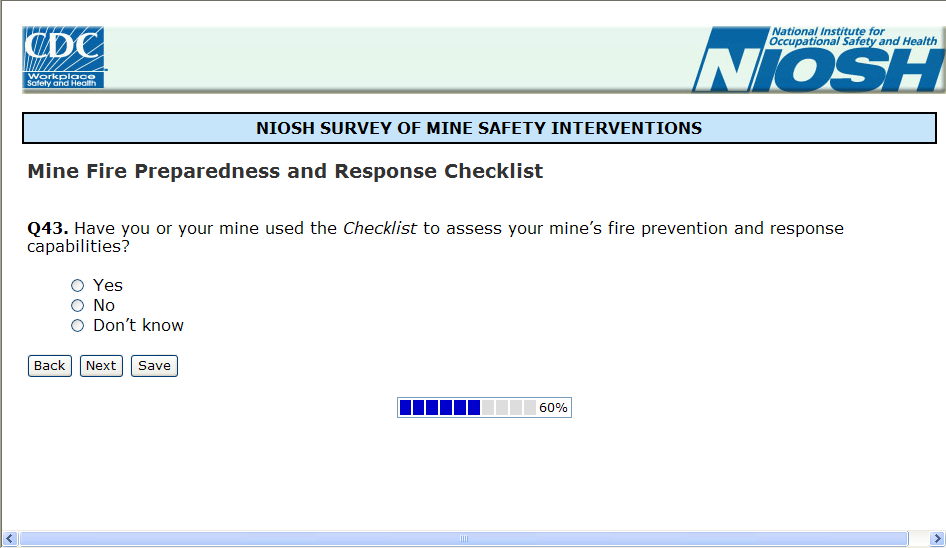The width and height of the screenshot is (946, 548).
Task: Save survey progress with the Save button
Action: tap(154, 366)
